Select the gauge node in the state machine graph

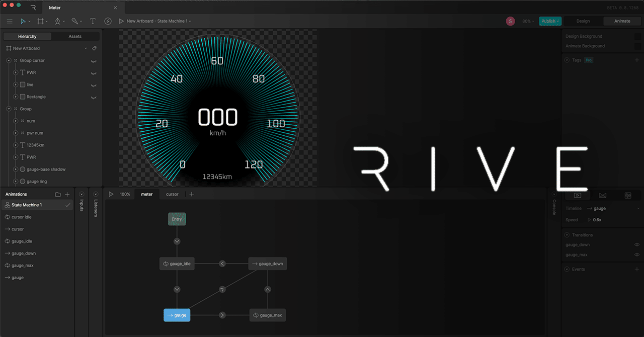(177, 315)
